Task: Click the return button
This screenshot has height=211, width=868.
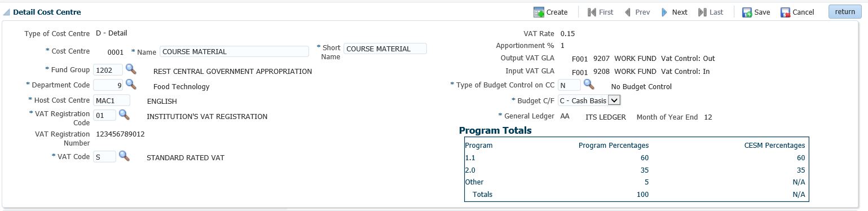Action: click(x=845, y=12)
